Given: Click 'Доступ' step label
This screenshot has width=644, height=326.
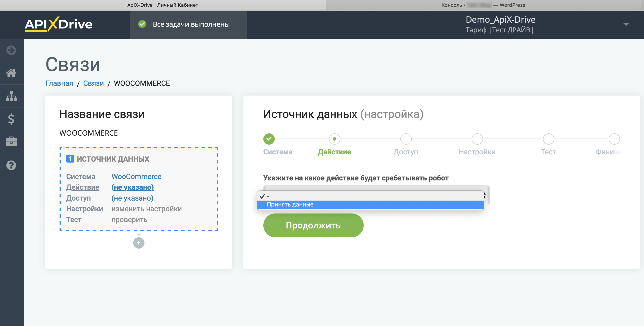Looking at the screenshot, I should click(x=406, y=152).
